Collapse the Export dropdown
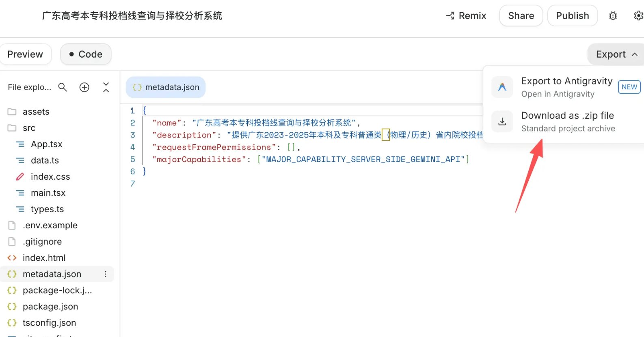 pyautogui.click(x=616, y=54)
